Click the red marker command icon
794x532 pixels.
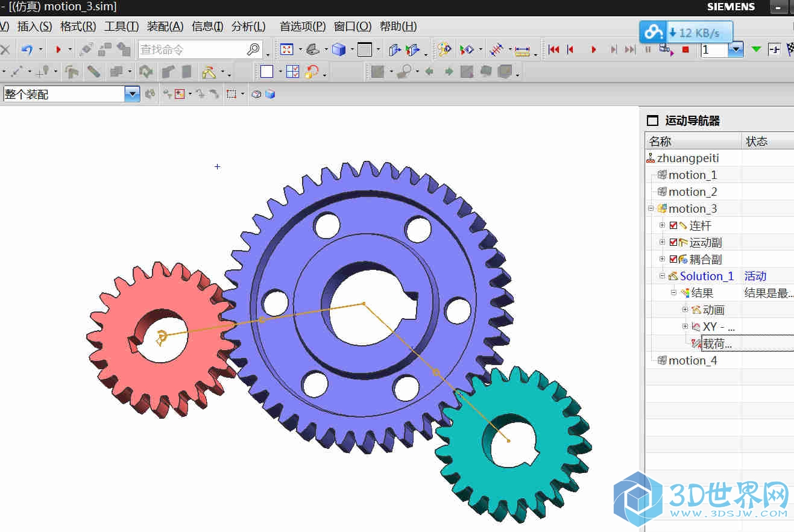click(58, 49)
